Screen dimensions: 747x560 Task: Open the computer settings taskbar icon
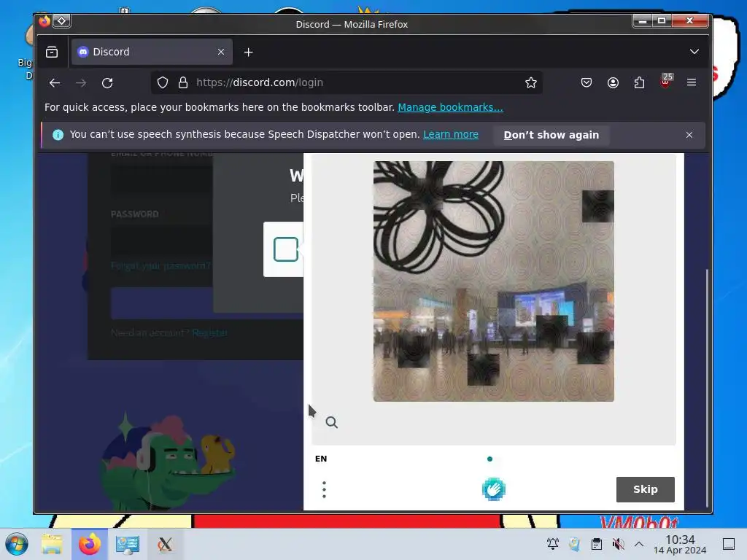pos(127,544)
